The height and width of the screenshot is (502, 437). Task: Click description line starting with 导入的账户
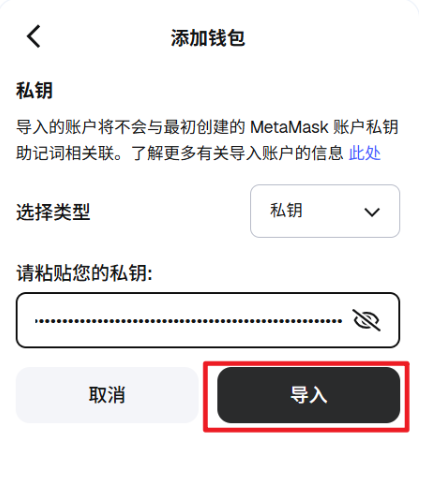click(x=207, y=127)
